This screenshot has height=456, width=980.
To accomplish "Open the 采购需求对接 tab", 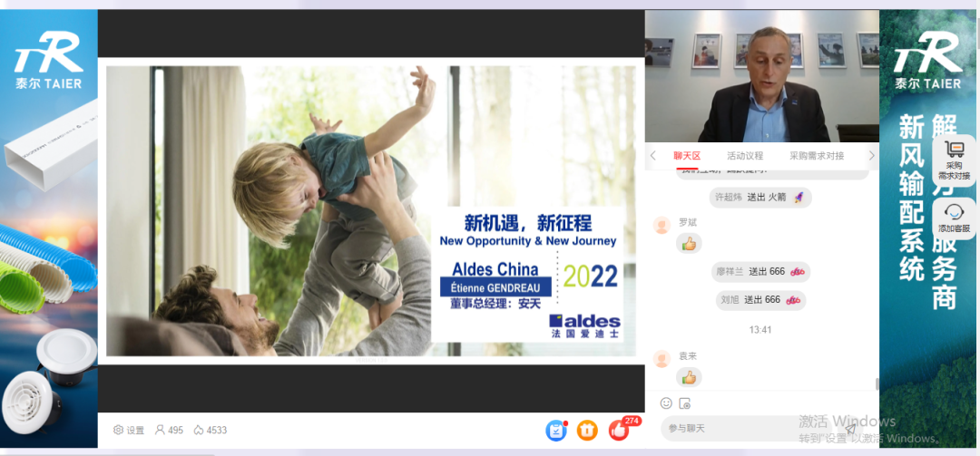I will click(816, 156).
